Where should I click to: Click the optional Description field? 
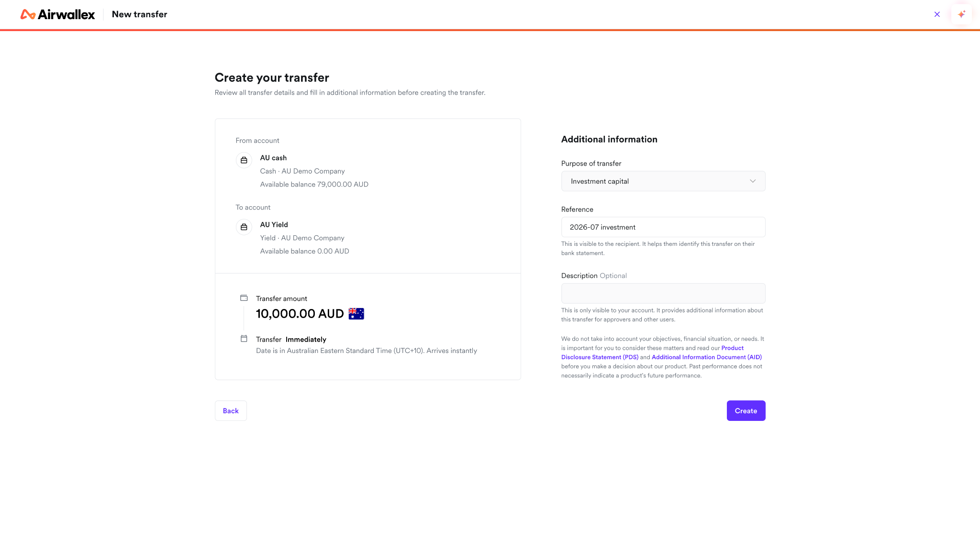click(x=663, y=293)
